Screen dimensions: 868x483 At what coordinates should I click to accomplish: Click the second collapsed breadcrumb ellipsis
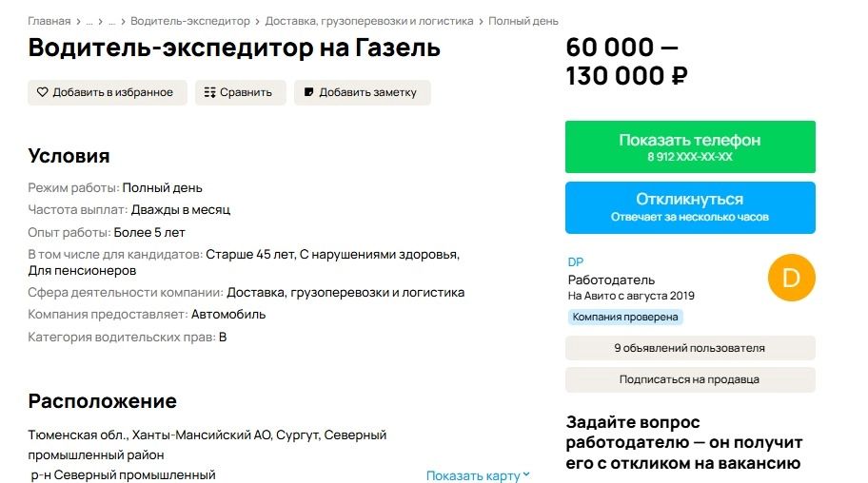click(x=111, y=21)
